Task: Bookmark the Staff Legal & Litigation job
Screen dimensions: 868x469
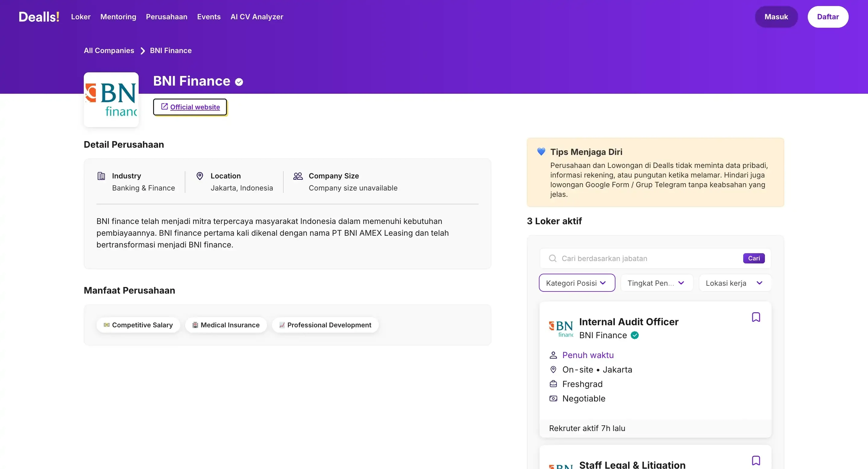Action: coord(756,461)
